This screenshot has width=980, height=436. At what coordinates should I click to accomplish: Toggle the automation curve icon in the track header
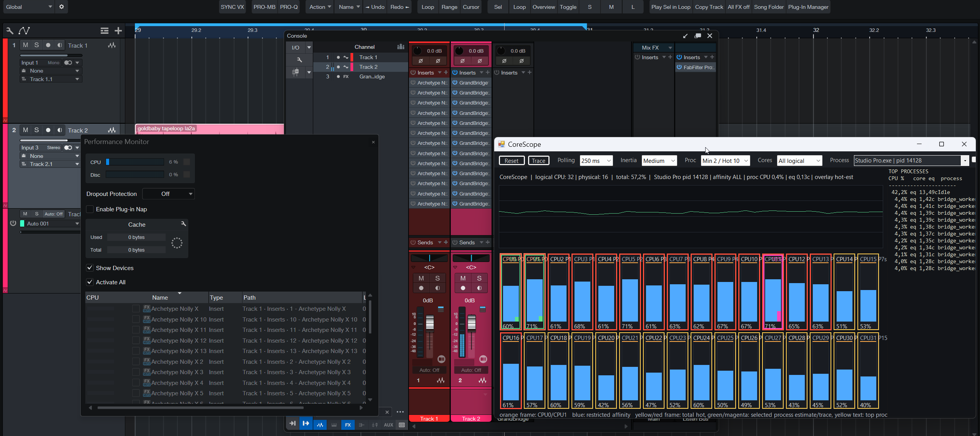(24, 31)
